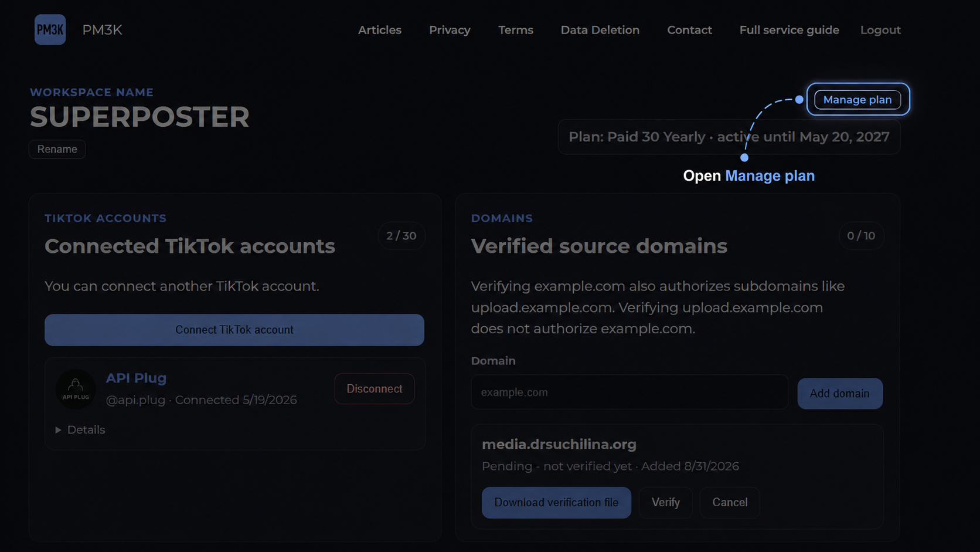Click the Logout link
The width and height of the screenshot is (980, 552).
pyautogui.click(x=880, y=30)
